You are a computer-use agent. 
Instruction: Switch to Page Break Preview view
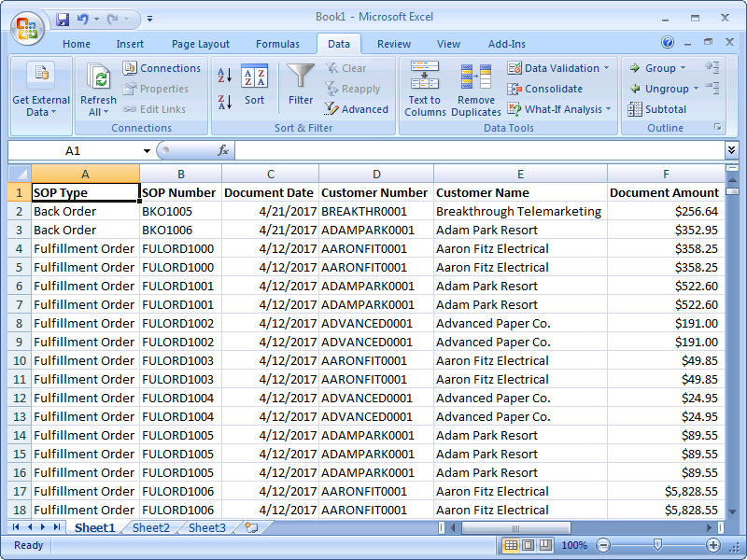coord(544,545)
